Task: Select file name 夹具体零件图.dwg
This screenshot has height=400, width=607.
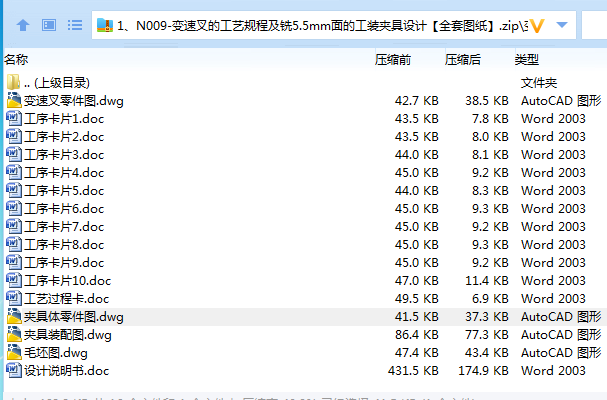Action: click(74, 317)
